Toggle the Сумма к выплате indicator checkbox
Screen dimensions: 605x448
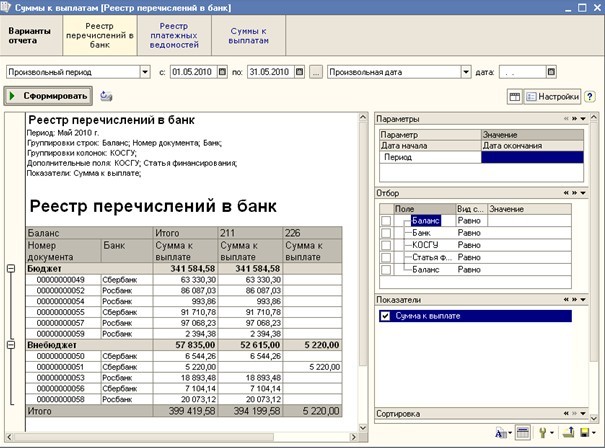[386, 316]
